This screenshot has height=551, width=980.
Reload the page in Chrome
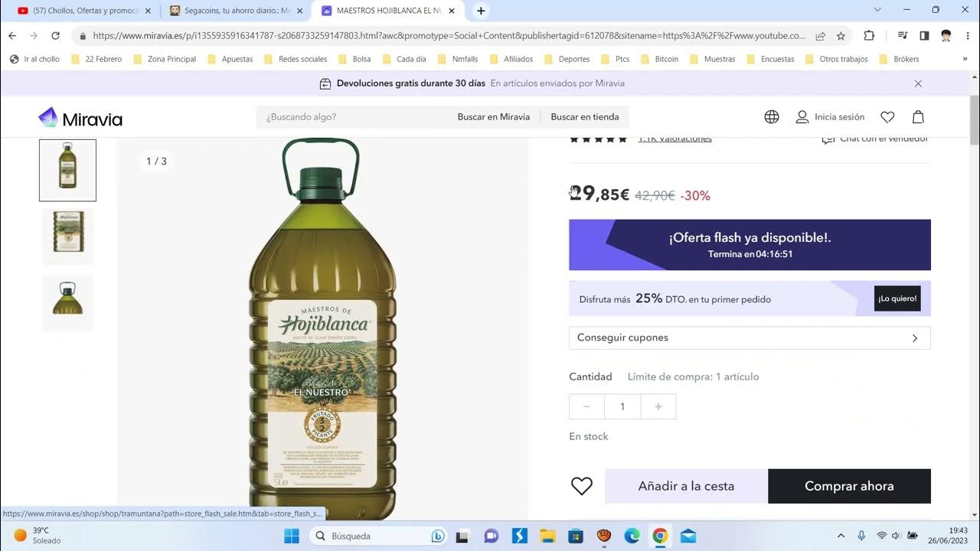[55, 35]
